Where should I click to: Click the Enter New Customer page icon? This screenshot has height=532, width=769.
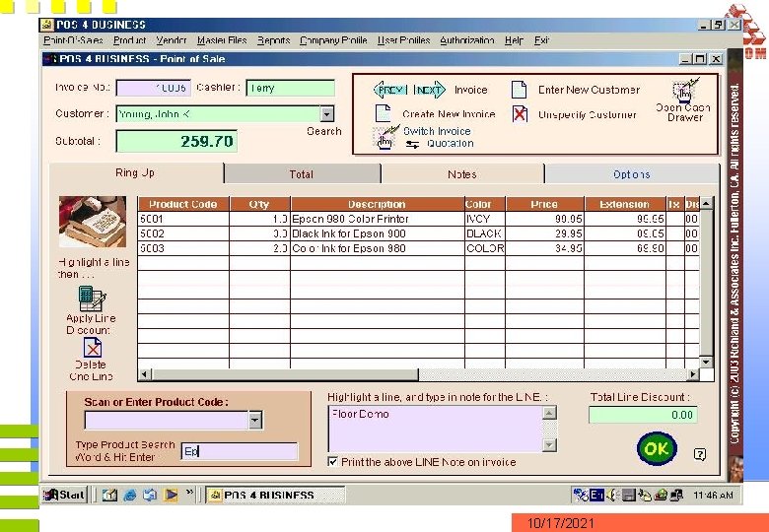(x=519, y=90)
